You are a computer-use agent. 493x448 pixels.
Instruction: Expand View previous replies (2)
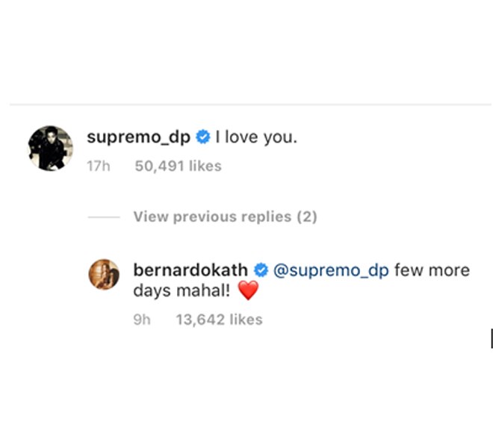click(x=226, y=217)
